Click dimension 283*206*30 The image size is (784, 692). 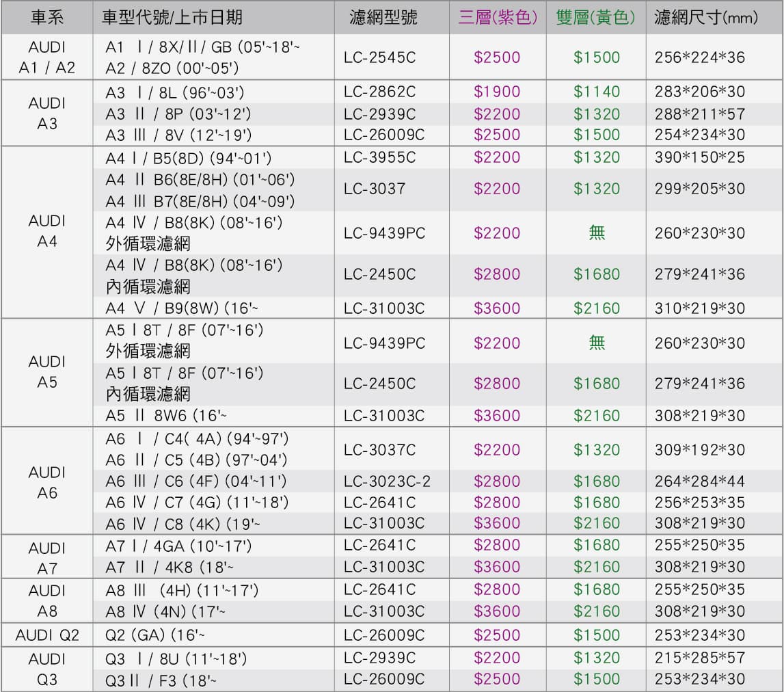click(700, 92)
